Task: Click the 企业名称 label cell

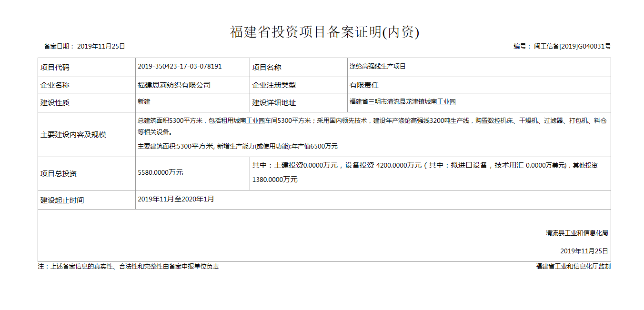Action: coord(87,85)
